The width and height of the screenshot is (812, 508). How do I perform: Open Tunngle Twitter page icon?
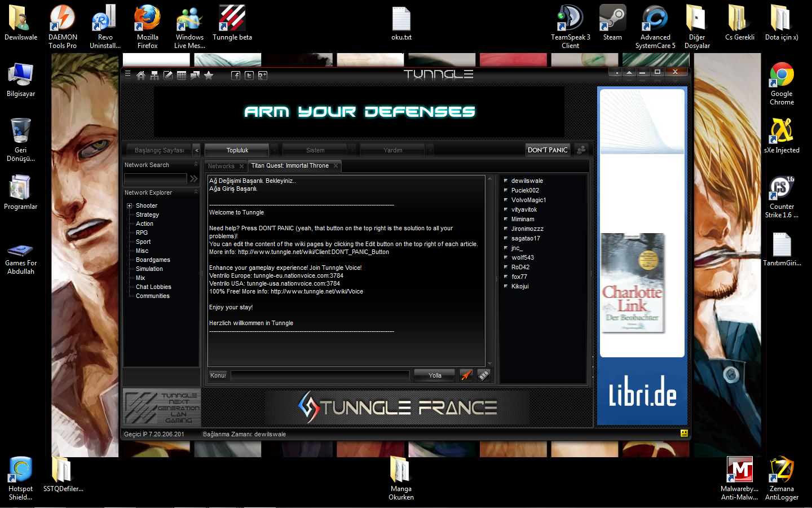pyautogui.click(x=249, y=75)
